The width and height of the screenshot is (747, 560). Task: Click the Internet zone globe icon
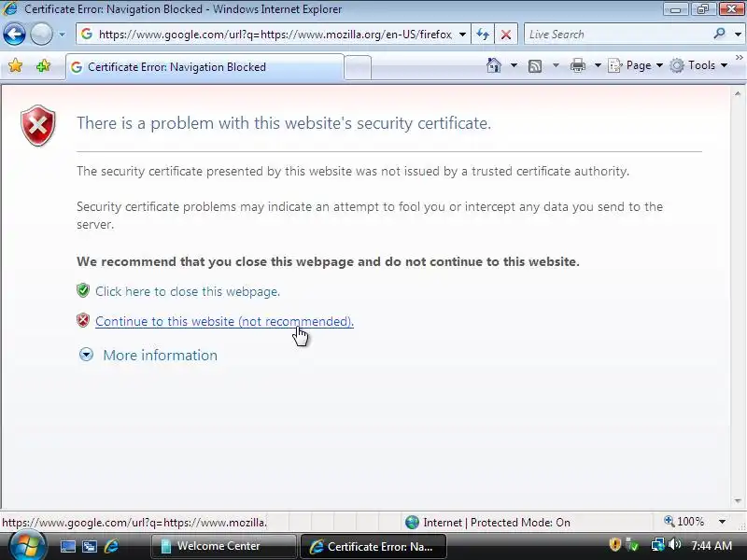tap(412, 523)
